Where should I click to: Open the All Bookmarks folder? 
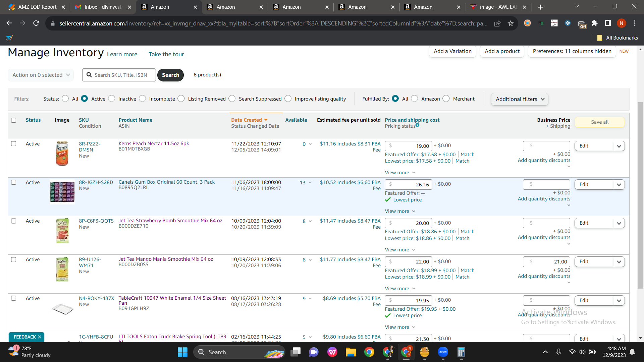pos(618,38)
